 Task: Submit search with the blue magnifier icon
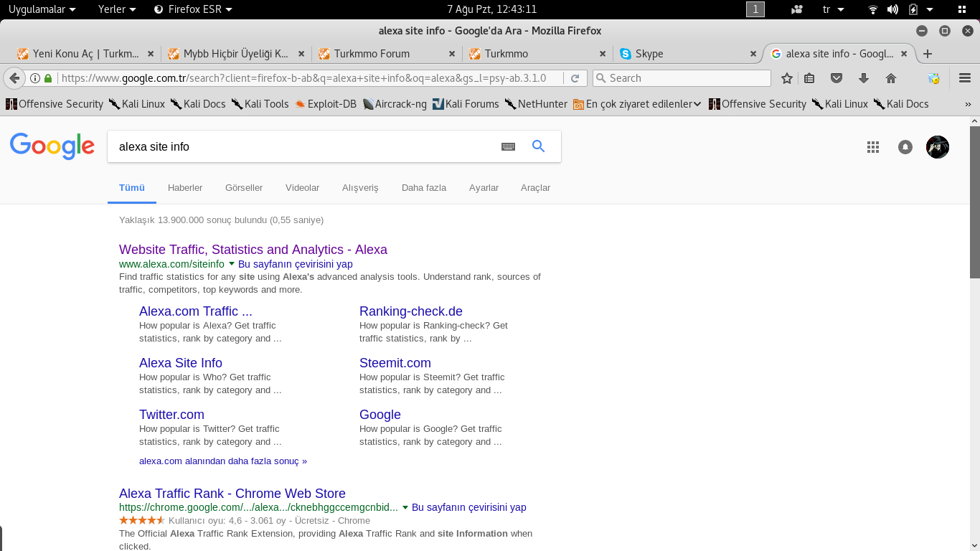click(x=538, y=146)
